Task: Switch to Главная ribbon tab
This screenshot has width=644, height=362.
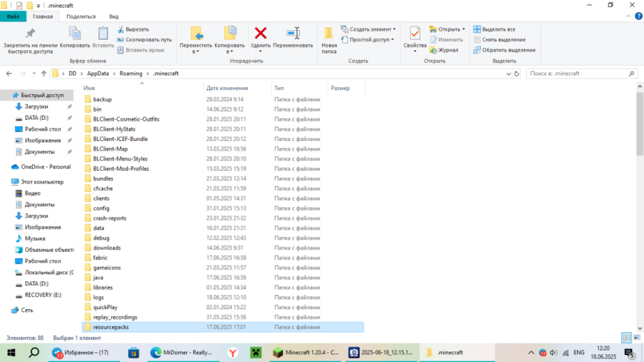Action: pyautogui.click(x=43, y=17)
